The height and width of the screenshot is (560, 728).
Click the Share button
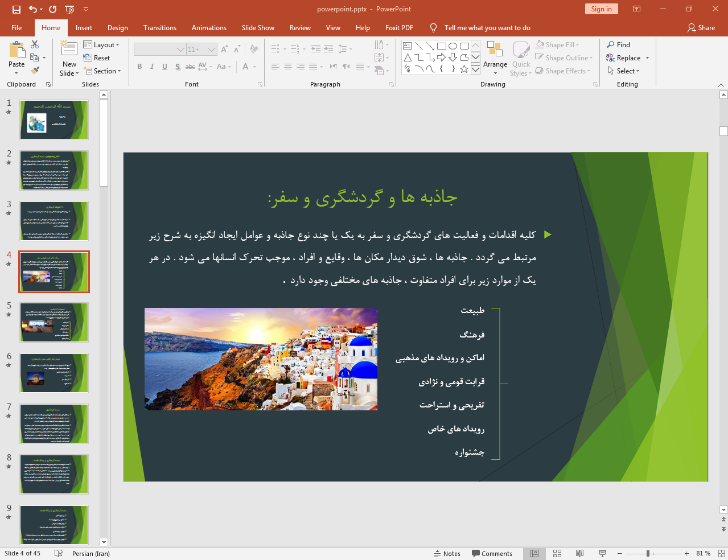(x=701, y=28)
